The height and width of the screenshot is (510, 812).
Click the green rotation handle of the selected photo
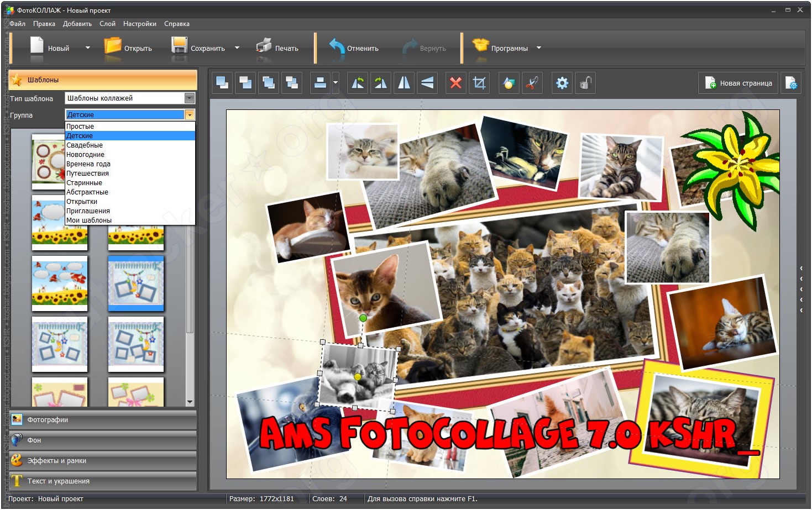363,318
